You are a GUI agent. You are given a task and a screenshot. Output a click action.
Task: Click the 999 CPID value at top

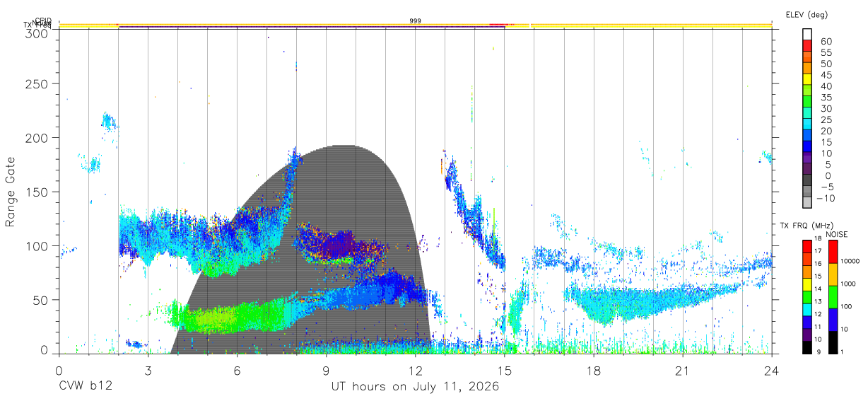pyautogui.click(x=416, y=21)
